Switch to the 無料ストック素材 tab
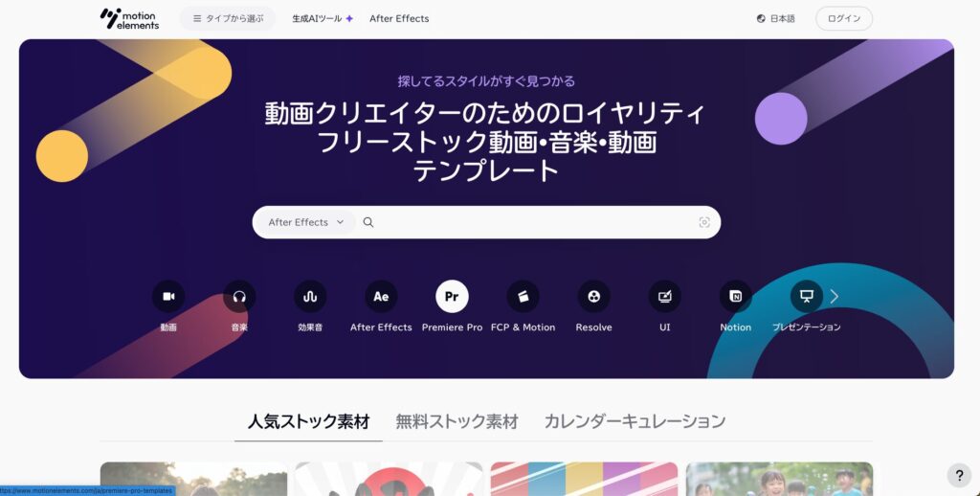The width and height of the screenshot is (980, 496). point(457,421)
